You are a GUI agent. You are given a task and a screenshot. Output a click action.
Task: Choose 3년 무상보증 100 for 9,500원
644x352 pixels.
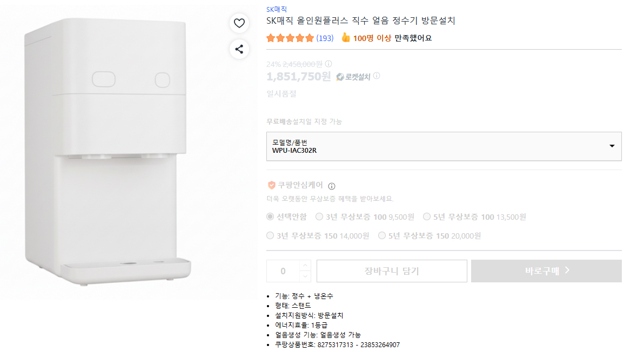pos(319,217)
